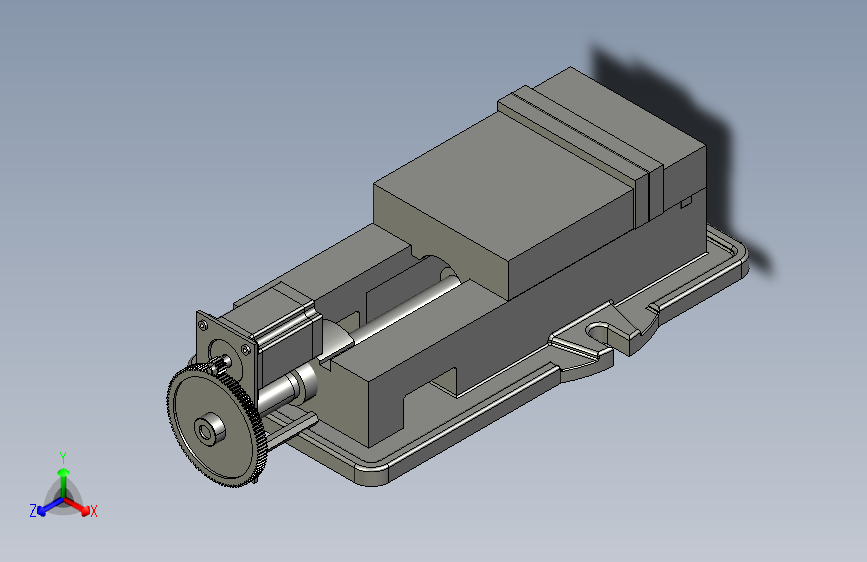867x562 pixels.
Task: Select the small notch on fixed jaw side
Action: tap(686, 201)
